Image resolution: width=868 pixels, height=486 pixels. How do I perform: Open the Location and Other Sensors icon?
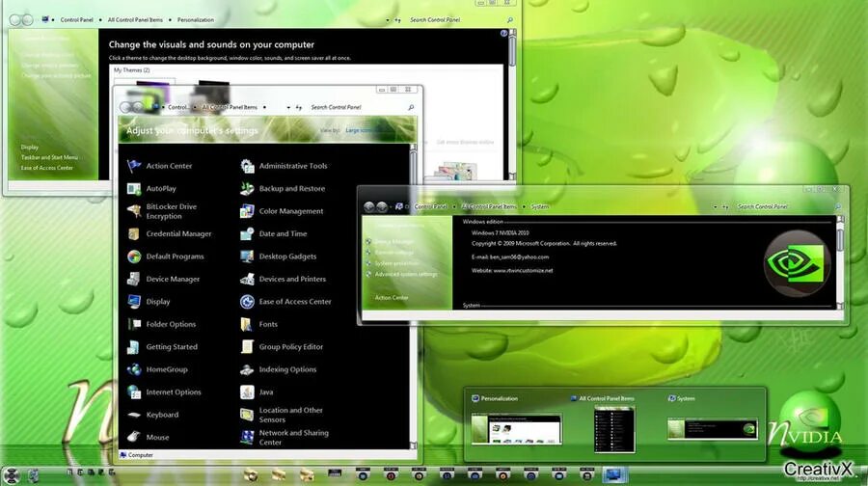tap(247, 415)
